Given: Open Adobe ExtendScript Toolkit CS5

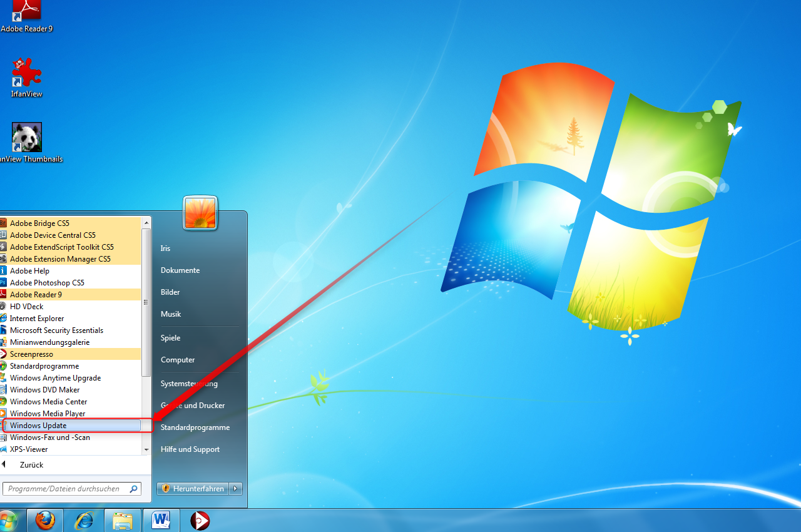Looking at the screenshot, I should 70,247.
